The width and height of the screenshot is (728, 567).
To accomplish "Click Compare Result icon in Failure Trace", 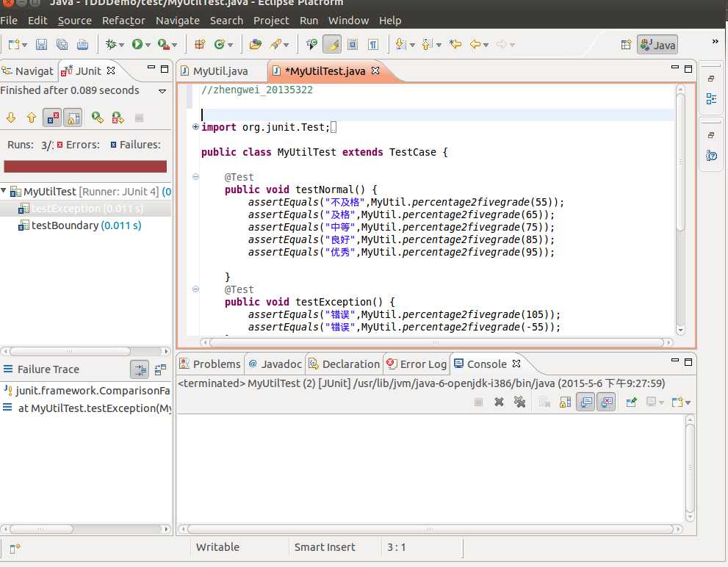I will coord(160,369).
